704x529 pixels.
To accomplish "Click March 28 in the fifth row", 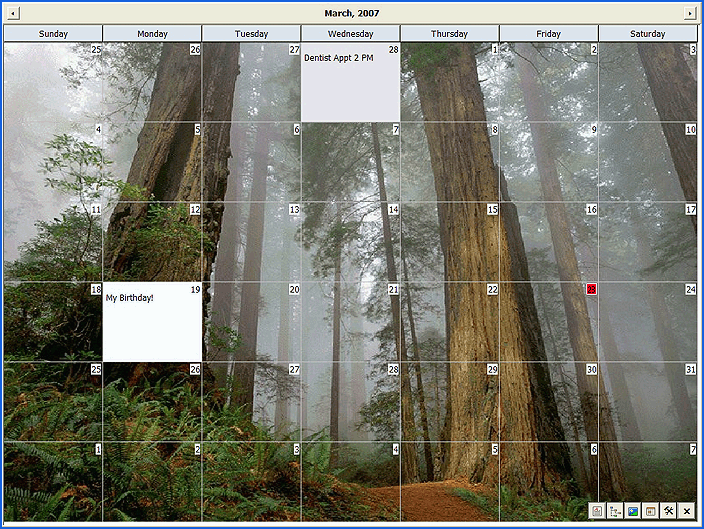I will click(x=393, y=370).
